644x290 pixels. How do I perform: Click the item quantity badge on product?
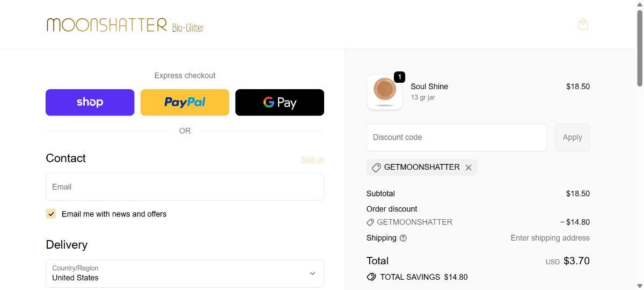[399, 77]
